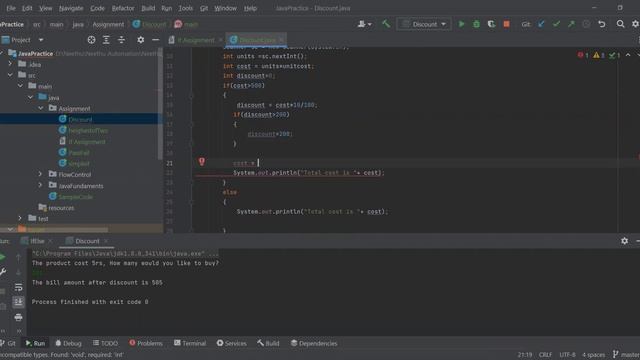Screen dimensions: 640x360
Task: Click the 4 spaces indent setting
Action: pos(593,355)
